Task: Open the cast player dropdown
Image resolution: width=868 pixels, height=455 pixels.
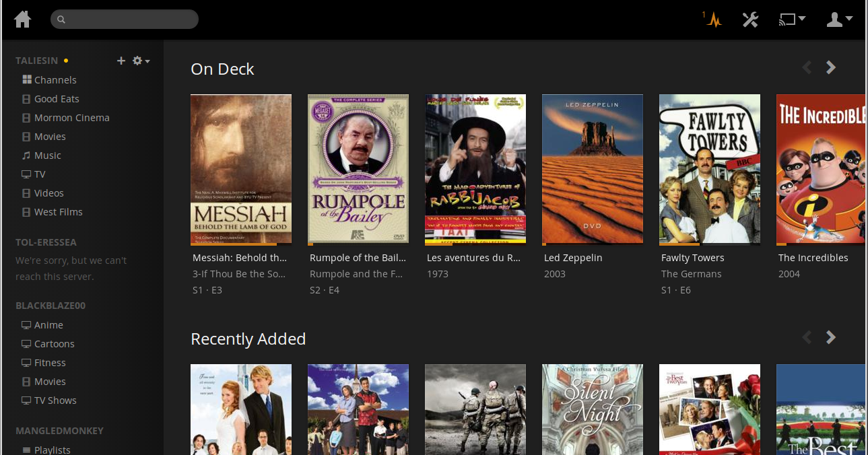Action: click(x=792, y=19)
